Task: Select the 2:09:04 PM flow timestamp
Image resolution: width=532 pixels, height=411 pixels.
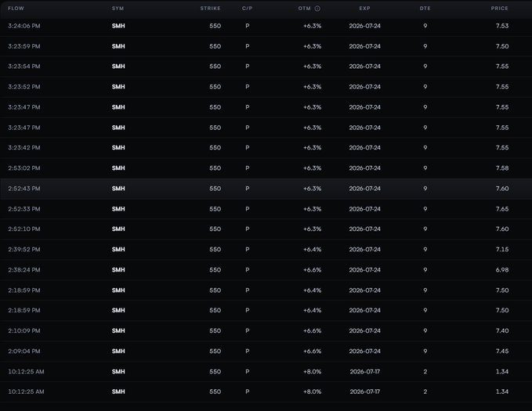Action: click(24, 351)
